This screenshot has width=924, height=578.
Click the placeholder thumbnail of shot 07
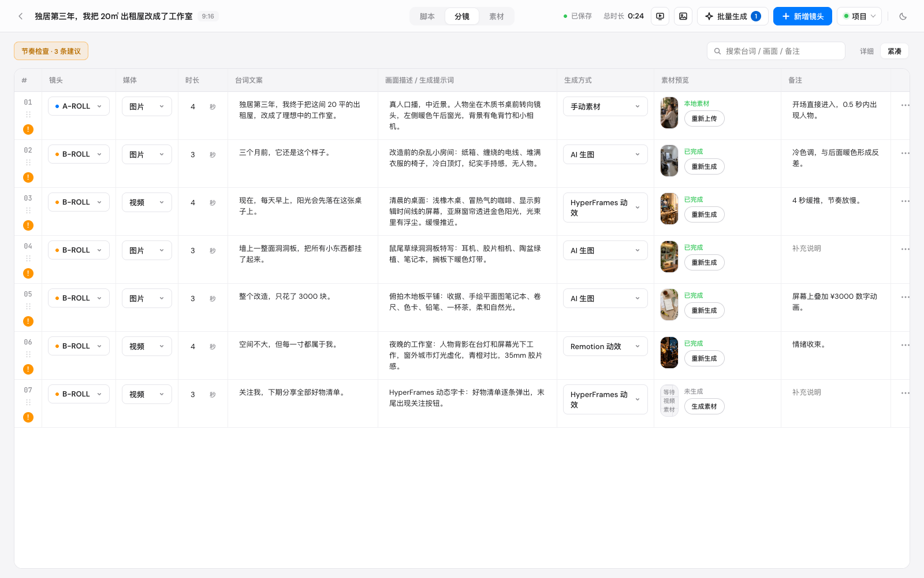click(x=669, y=401)
